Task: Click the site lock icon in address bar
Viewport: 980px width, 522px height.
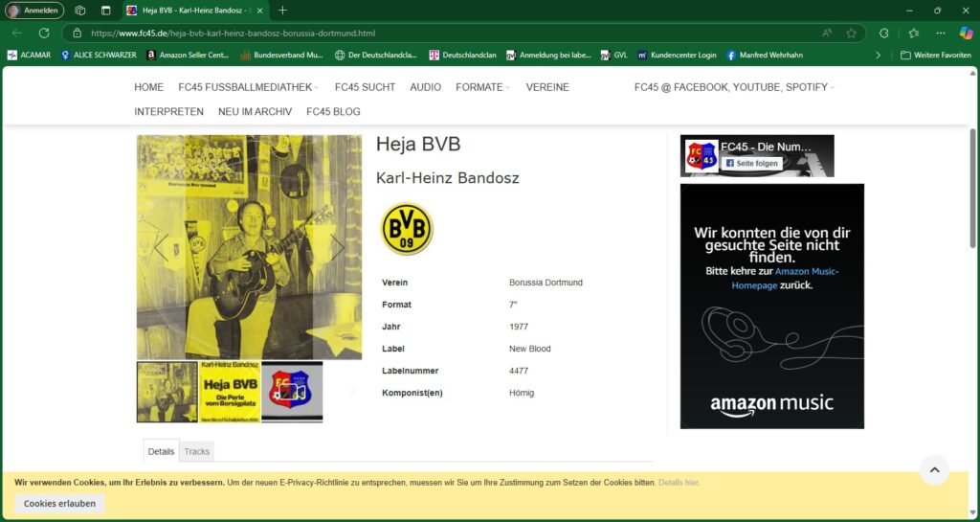Action: (78, 34)
